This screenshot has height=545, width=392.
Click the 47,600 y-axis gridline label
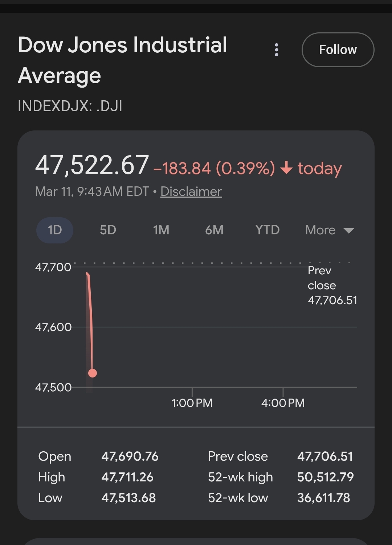[x=53, y=327]
